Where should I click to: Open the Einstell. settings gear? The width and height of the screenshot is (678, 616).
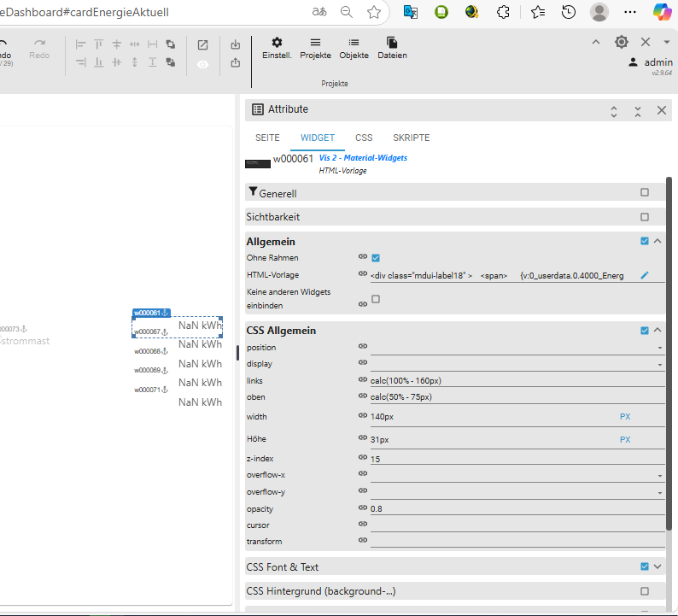tap(277, 48)
